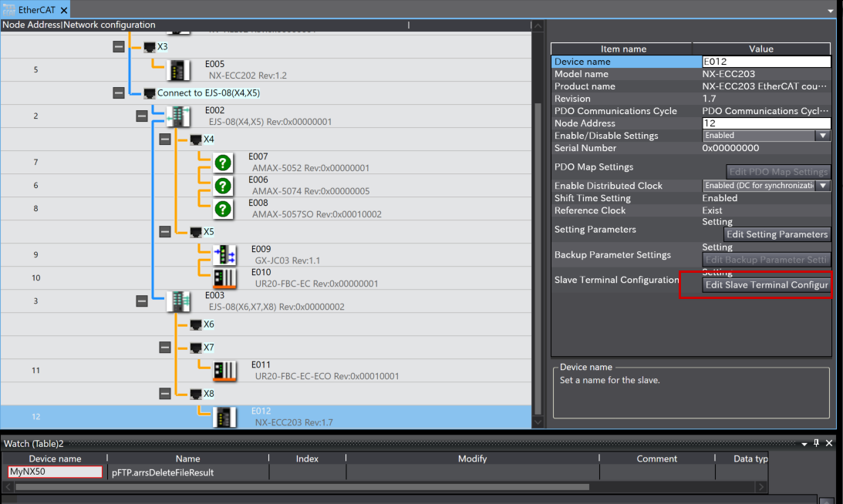Select the E011 UR20-FBC-EC-ECO device icon
843x504 pixels.
tap(224, 370)
